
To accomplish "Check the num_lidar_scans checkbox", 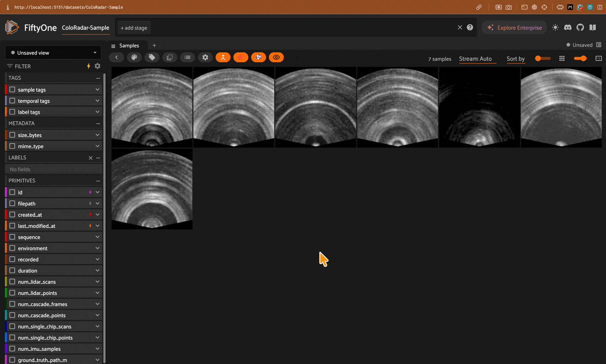I will coord(12,282).
